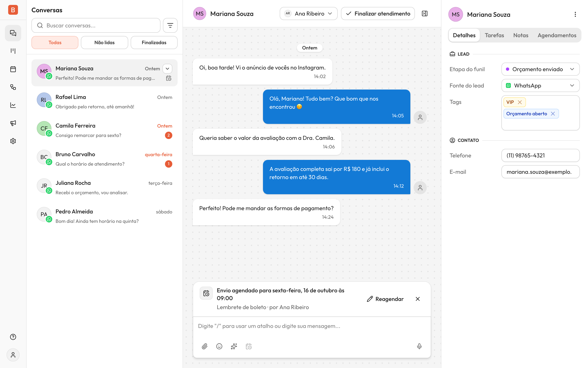Viewport: 588px width, 368px height.
Task: Click the orange B app logo
Action: coord(13,10)
